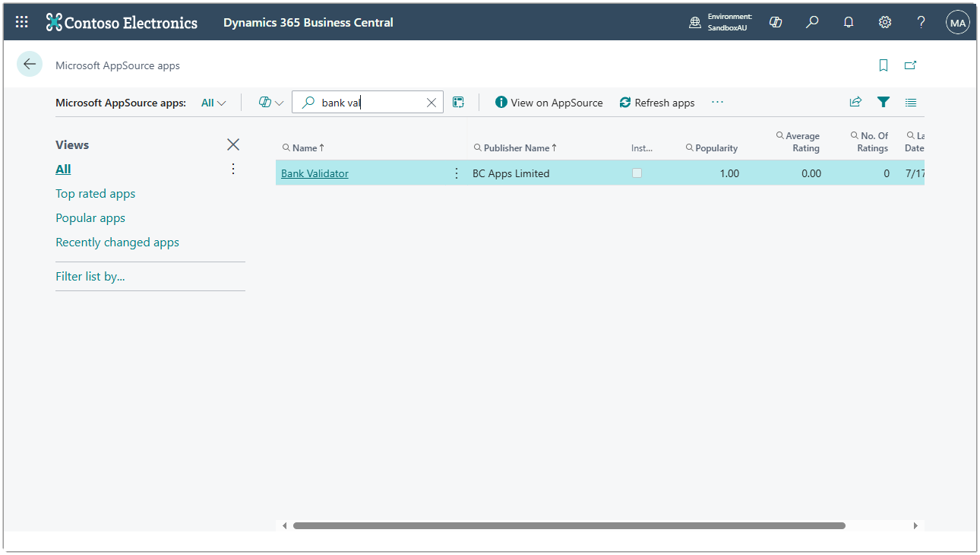Image resolution: width=980 pixels, height=555 pixels.
Task: Click the 1.00 popularity value
Action: (x=729, y=173)
